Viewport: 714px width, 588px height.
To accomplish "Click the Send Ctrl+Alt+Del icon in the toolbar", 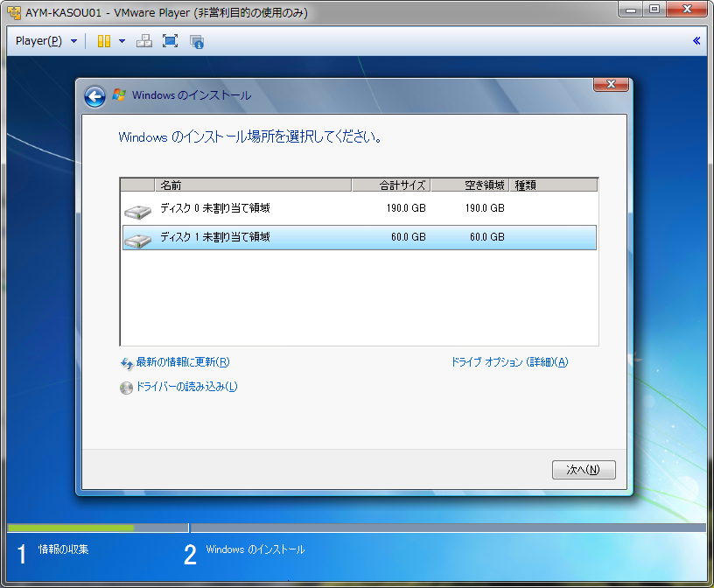I will click(x=144, y=41).
